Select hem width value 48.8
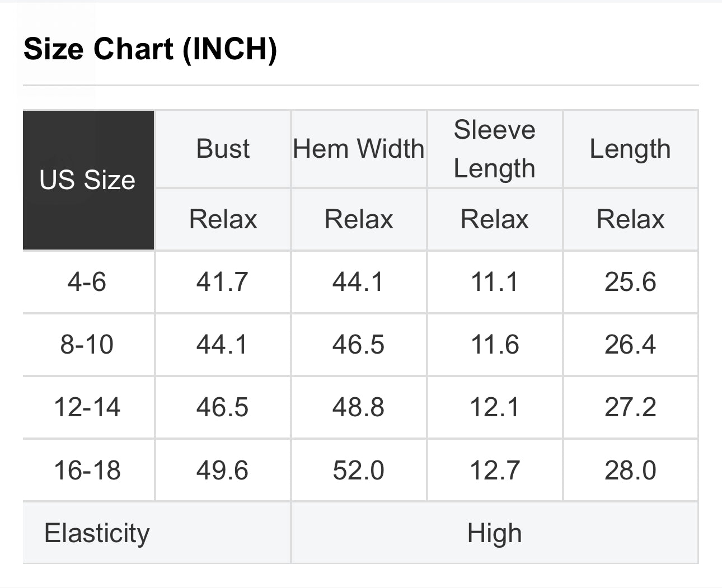Screen dimensions: 722x588 [x=358, y=407]
